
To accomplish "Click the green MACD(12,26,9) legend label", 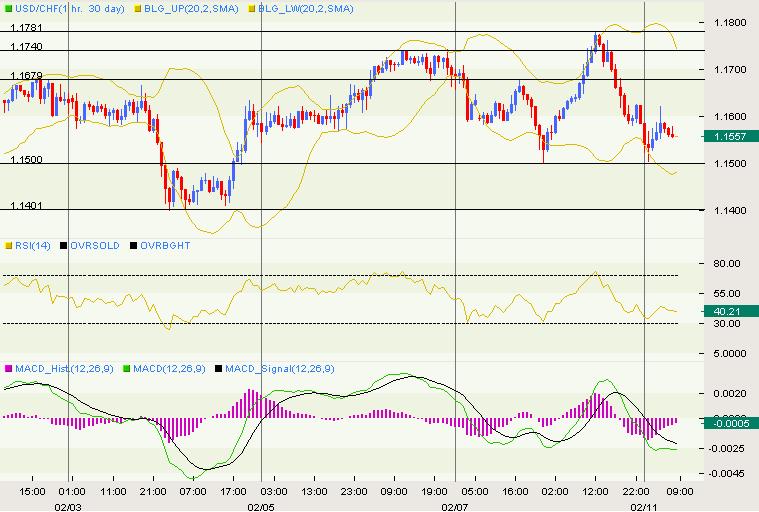I will click(169, 369).
